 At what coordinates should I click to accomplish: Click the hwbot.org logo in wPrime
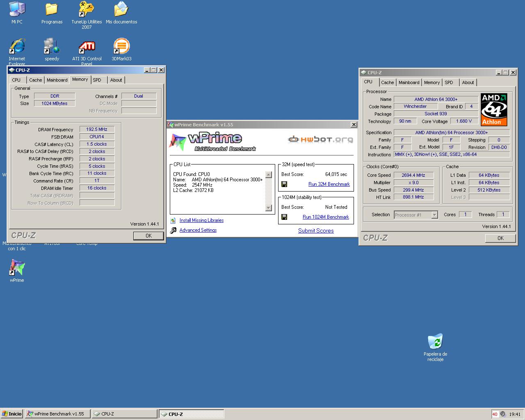click(x=320, y=139)
